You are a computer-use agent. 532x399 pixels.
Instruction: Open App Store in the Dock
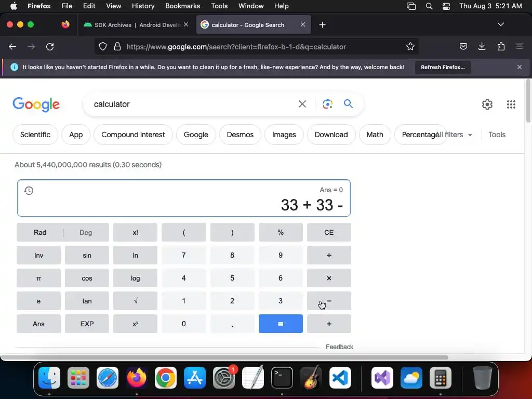[x=195, y=378]
